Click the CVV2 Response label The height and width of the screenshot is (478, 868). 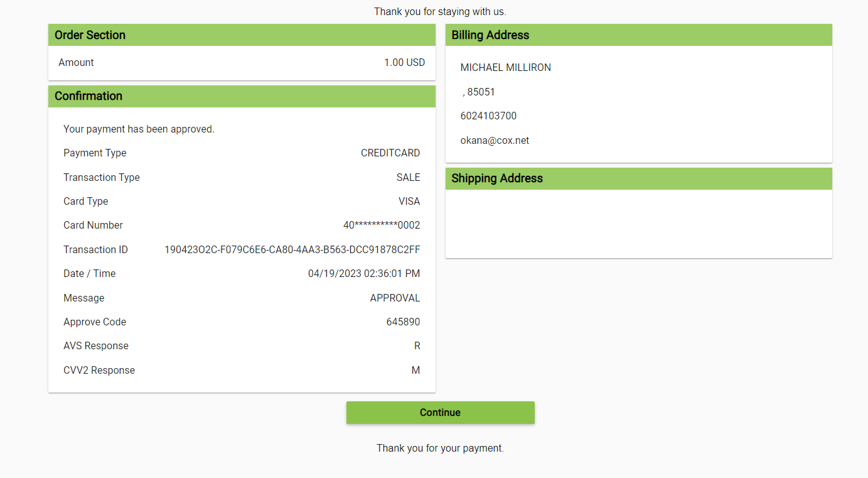click(99, 371)
